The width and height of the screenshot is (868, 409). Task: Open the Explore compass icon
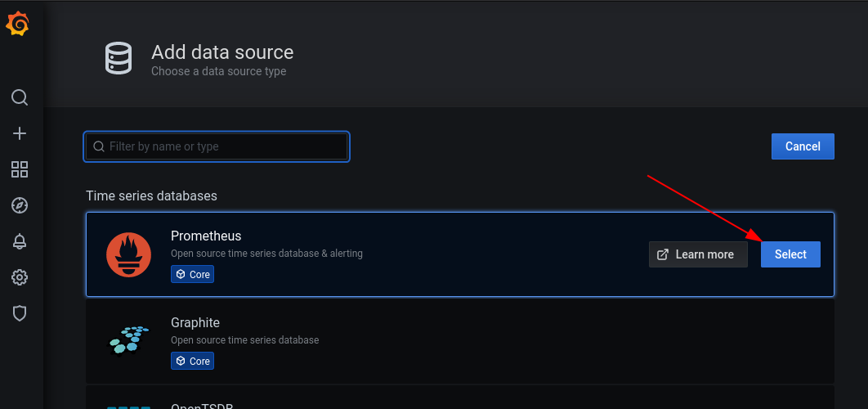tap(20, 205)
